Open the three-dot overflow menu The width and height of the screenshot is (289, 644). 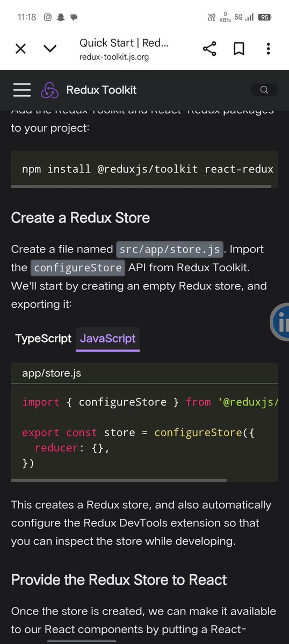(268, 49)
